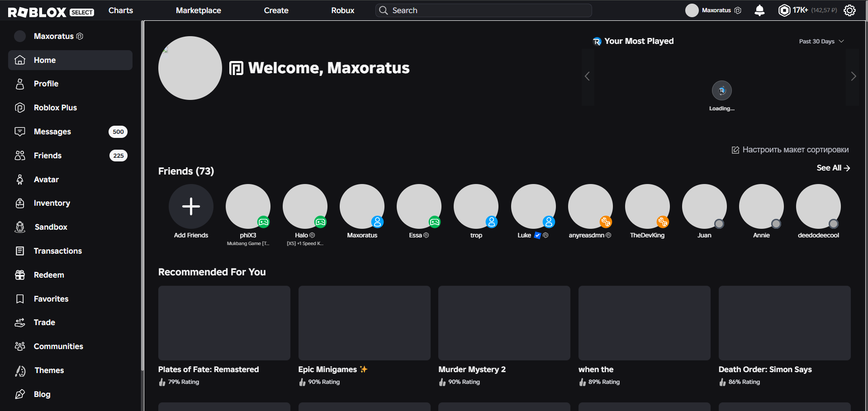The height and width of the screenshot is (411, 868).
Task: Click the Robux amount 17K+
Action: (x=800, y=10)
